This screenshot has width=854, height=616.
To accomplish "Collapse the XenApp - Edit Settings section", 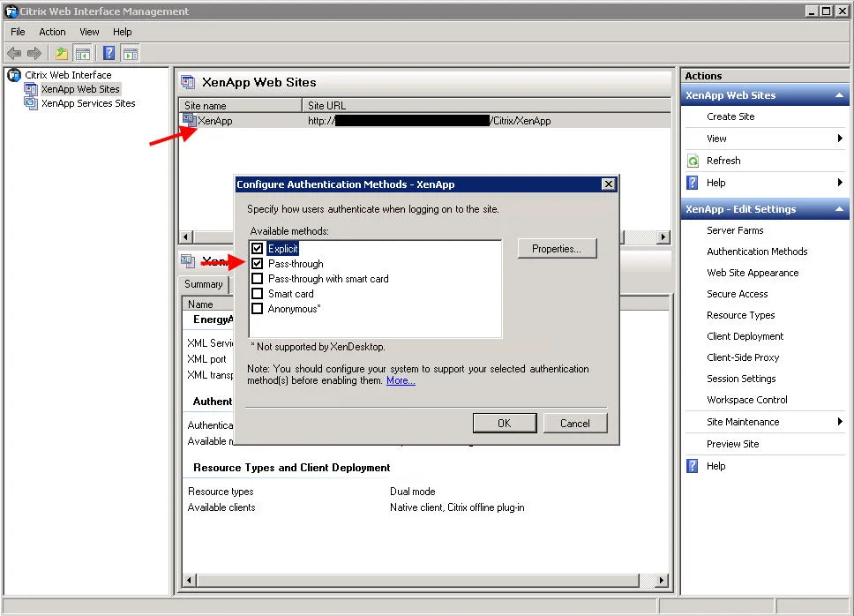I will (x=839, y=209).
